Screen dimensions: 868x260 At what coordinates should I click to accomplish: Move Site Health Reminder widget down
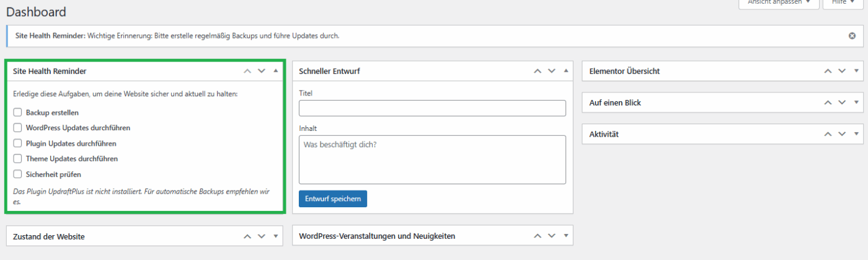coord(261,71)
